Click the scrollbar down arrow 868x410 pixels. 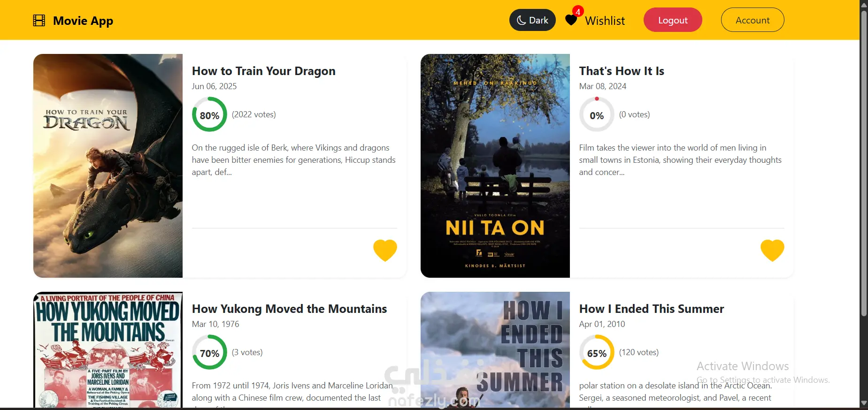(x=863, y=403)
